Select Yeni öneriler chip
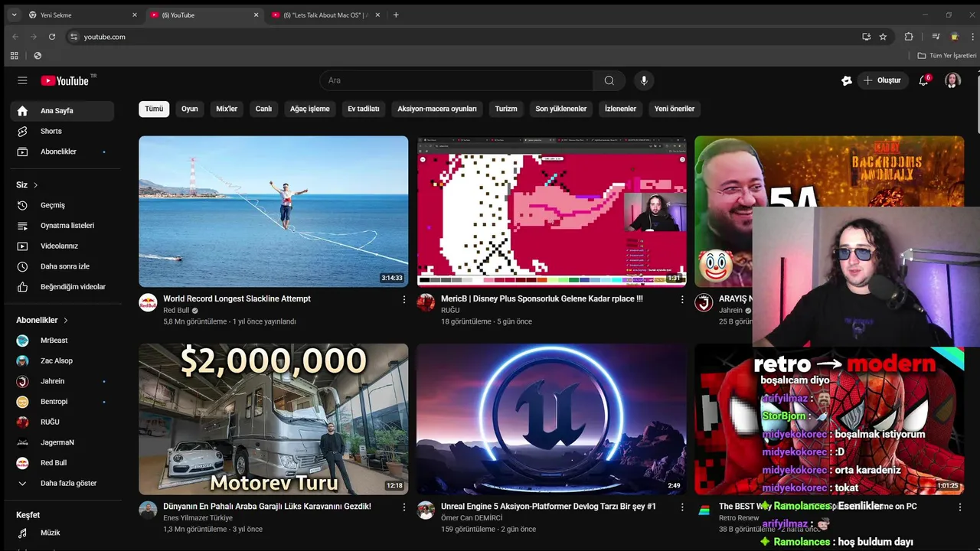 pyautogui.click(x=675, y=109)
